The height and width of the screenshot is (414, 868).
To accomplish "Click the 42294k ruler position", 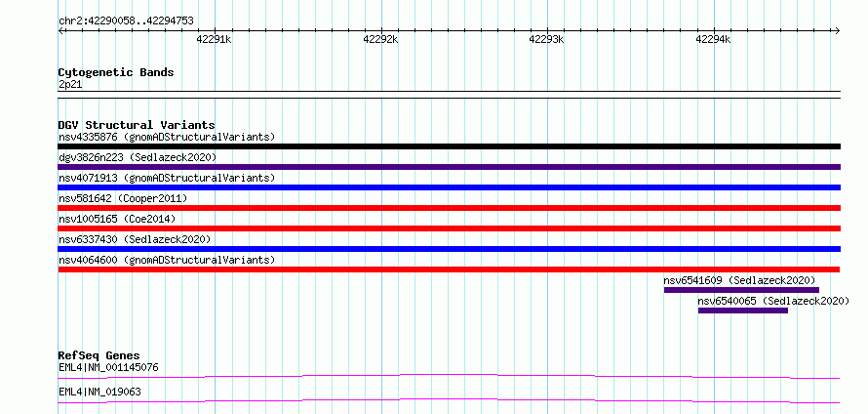I will (713, 39).
